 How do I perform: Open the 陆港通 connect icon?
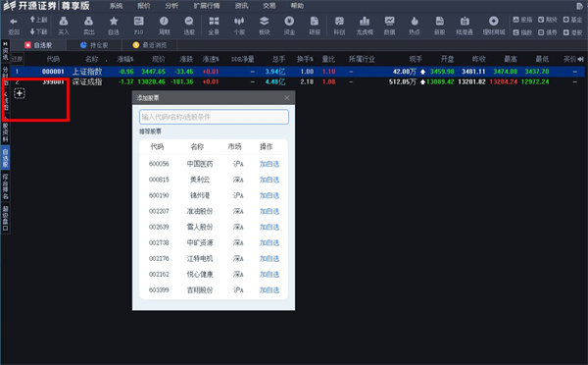click(465, 22)
